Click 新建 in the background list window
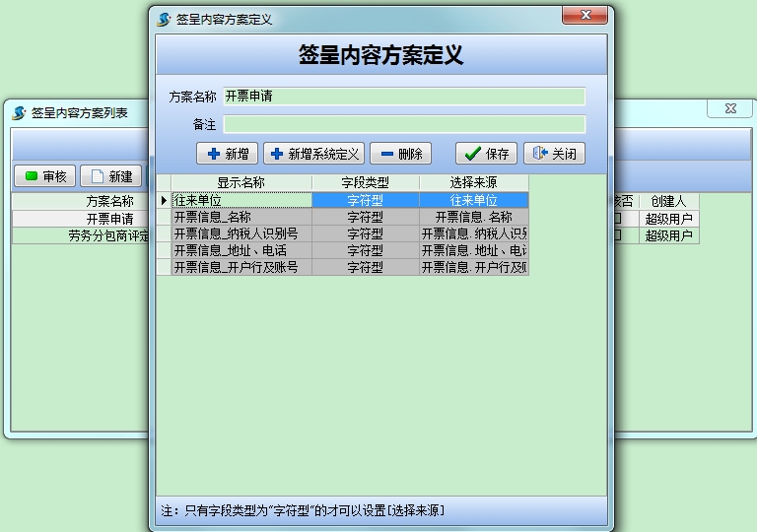The width and height of the screenshot is (757, 532). (x=110, y=176)
